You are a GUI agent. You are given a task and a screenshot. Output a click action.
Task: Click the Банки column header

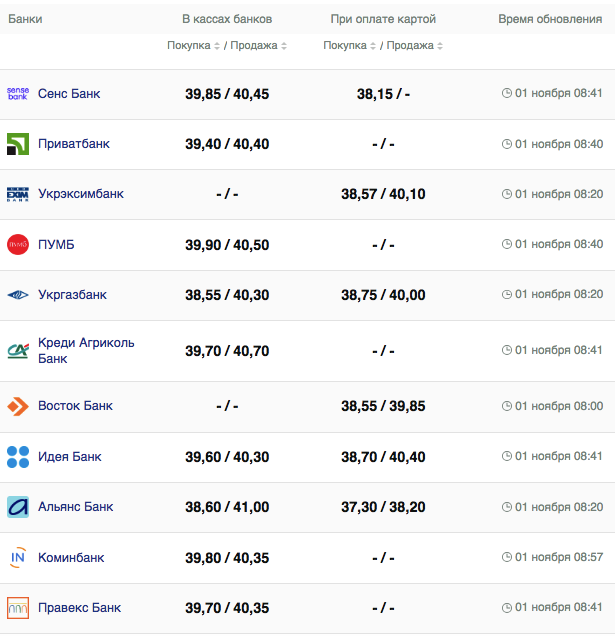click(25, 19)
